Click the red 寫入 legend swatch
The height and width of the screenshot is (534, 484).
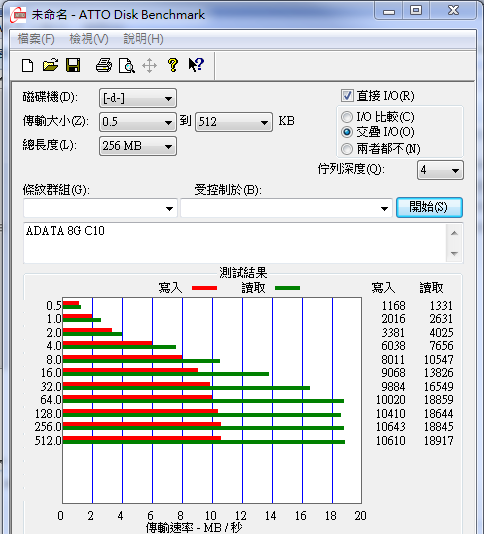tap(204, 288)
